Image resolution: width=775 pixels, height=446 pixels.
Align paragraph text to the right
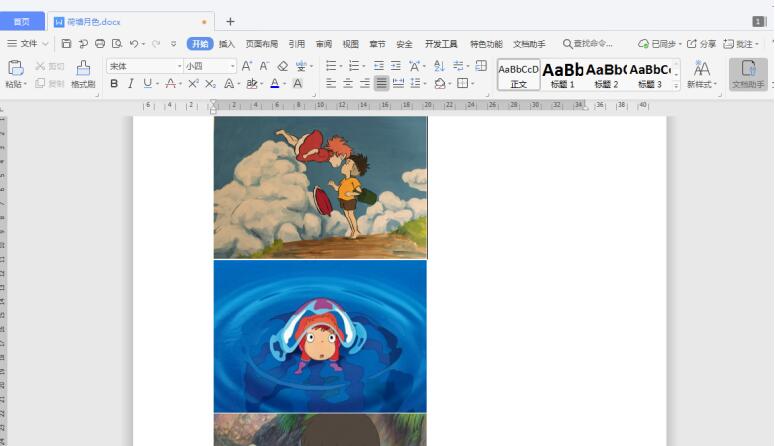(x=365, y=84)
